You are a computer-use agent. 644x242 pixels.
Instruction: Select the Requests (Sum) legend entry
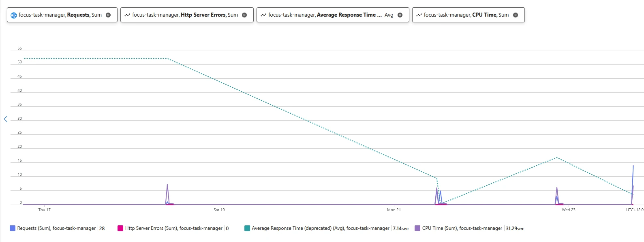56,228
